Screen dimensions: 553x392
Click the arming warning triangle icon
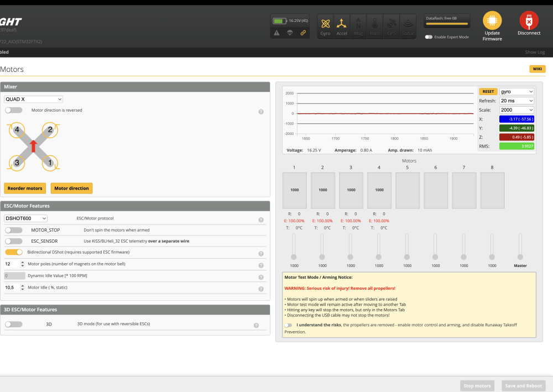(x=277, y=33)
